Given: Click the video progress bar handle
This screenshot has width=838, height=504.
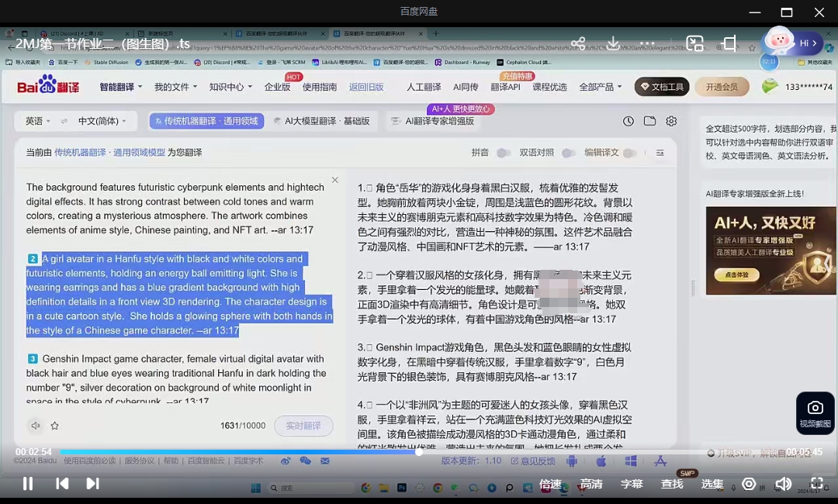Looking at the screenshot, I should [x=419, y=452].
